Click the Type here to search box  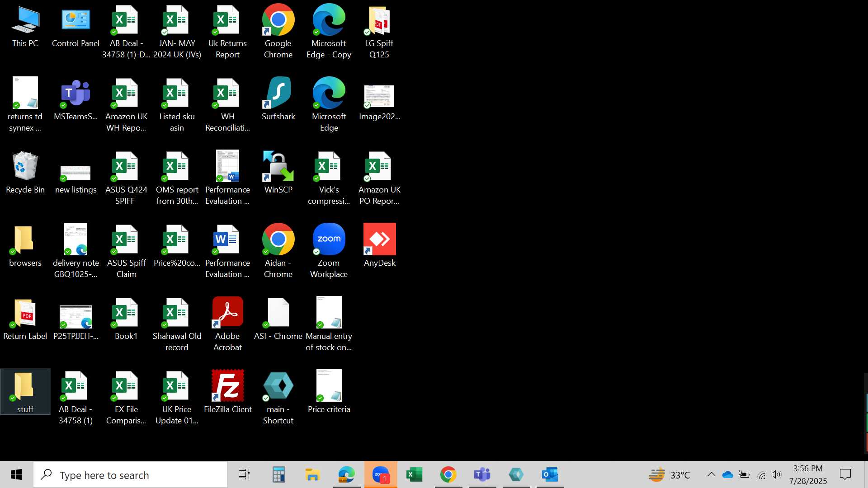(130, 474)
